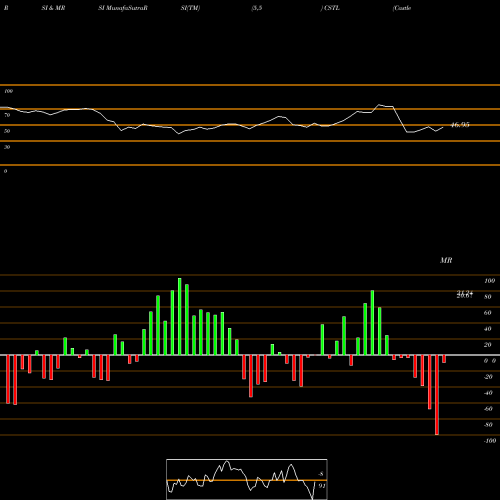Image resolution: width=500 pixels, height=500 pixels.
Task: Click the '-8' value in mini chart
Action: pos(321,474)
